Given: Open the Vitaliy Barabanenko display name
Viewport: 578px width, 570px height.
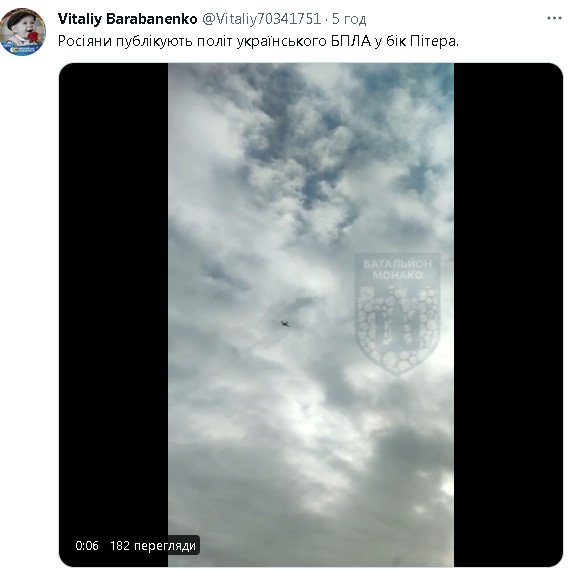Looking at the screenshot, I should [x=128, y=19].
